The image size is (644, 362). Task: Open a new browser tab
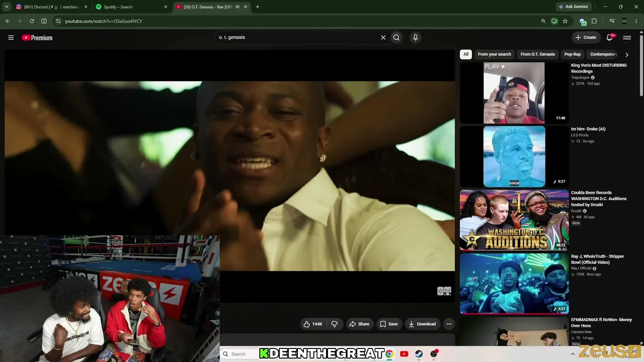[258, 7]
